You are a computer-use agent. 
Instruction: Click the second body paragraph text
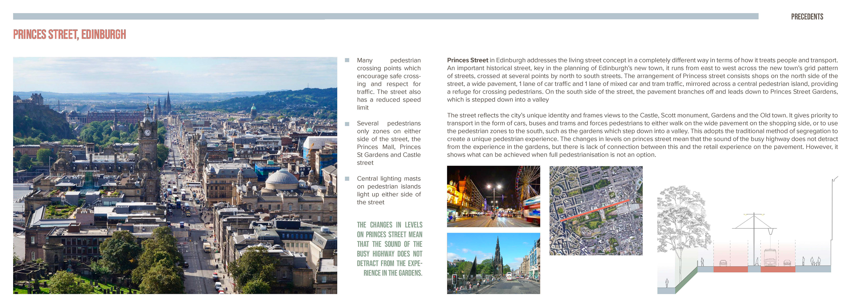[x=642, y=135]
